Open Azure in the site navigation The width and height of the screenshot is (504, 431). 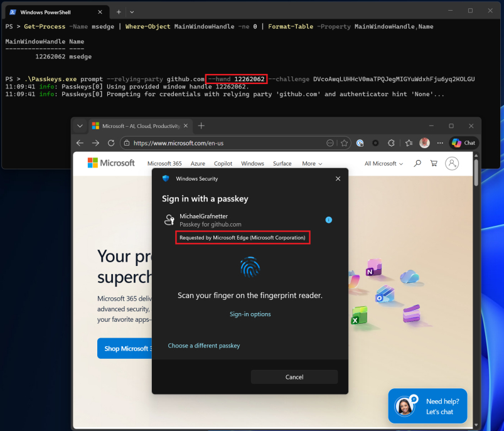pyautogui.click(x=198, y=164)
